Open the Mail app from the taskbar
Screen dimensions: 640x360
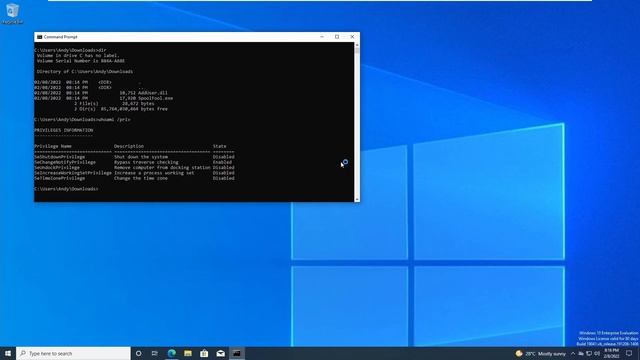[x=220, y=353]
